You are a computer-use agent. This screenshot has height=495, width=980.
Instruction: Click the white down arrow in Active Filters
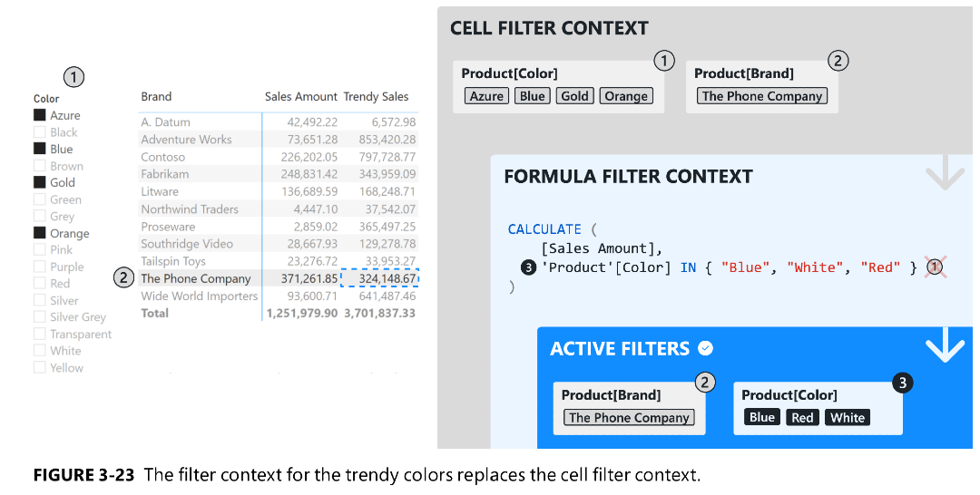944,348
